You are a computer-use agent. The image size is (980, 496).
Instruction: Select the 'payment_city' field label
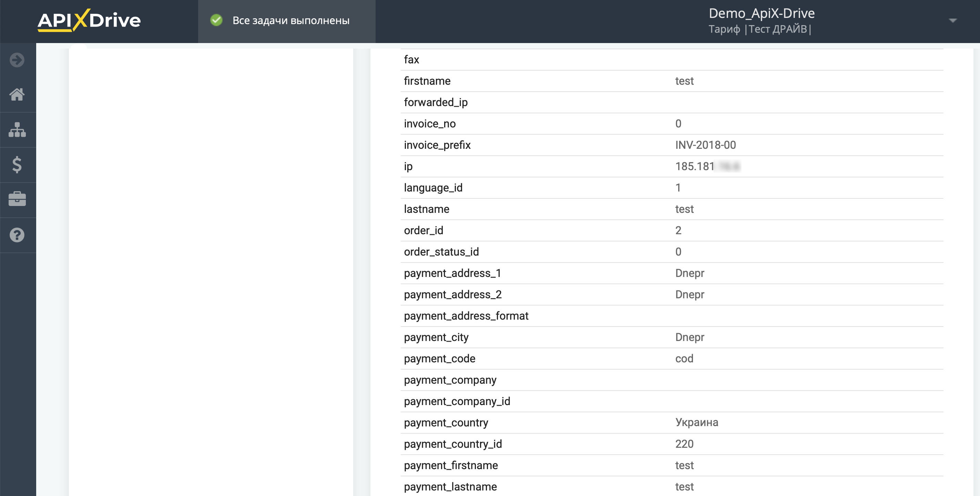pyautogui.click(x=436, y=338)
